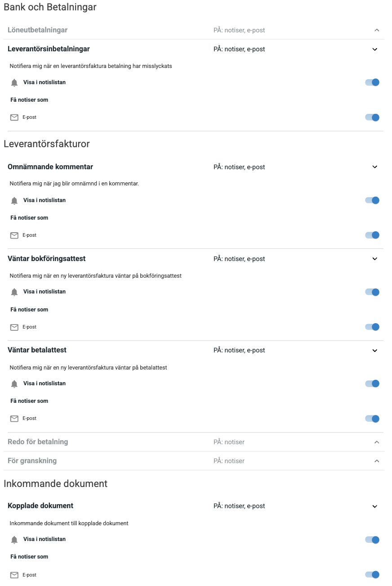Click envelope icon under Omnämnande kommentar

[x=14, y=235]
